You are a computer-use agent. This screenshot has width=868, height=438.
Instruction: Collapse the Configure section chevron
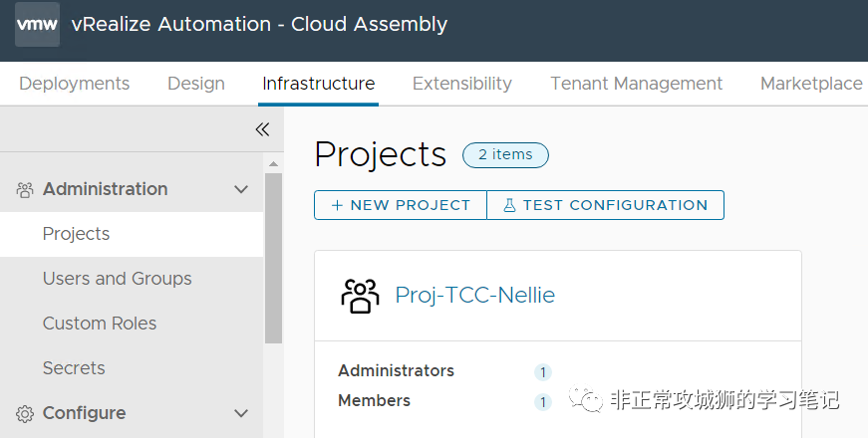pyautogui.click(x=240, y=413)
